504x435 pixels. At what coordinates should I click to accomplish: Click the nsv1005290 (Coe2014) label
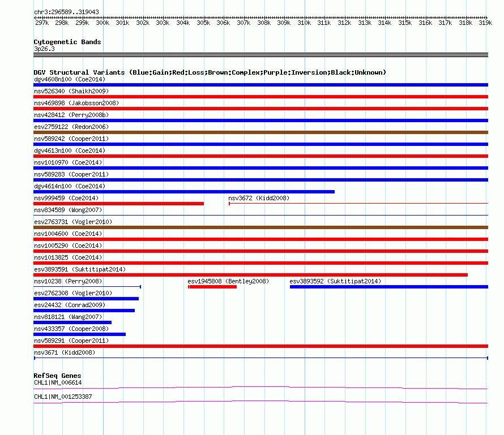tap(68, 246)
